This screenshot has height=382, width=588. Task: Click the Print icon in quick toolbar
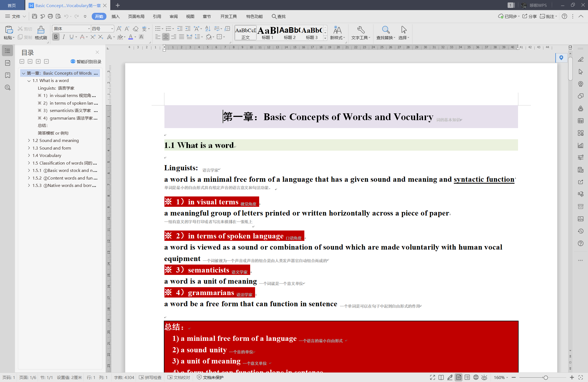(x=50, y=16)
